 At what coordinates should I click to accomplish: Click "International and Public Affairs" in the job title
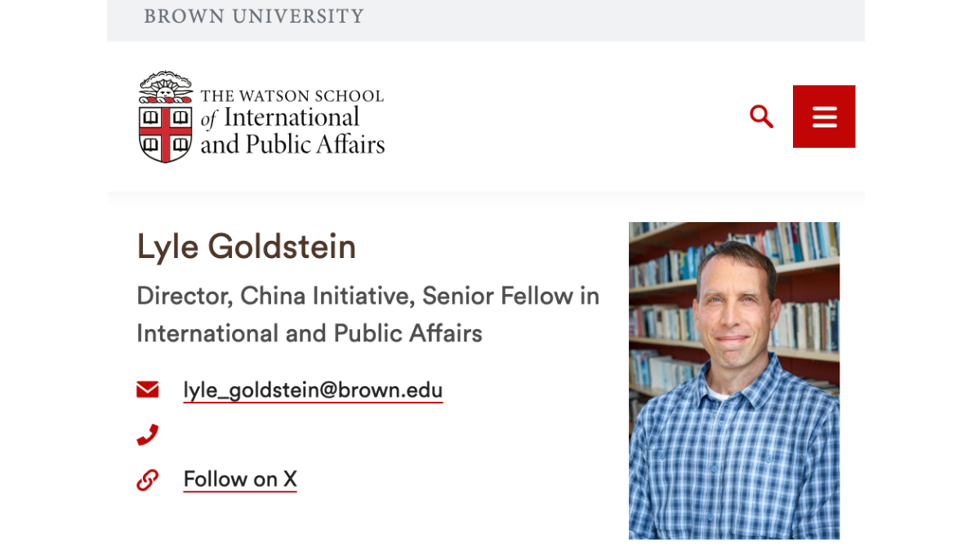(x=309, y=333)
